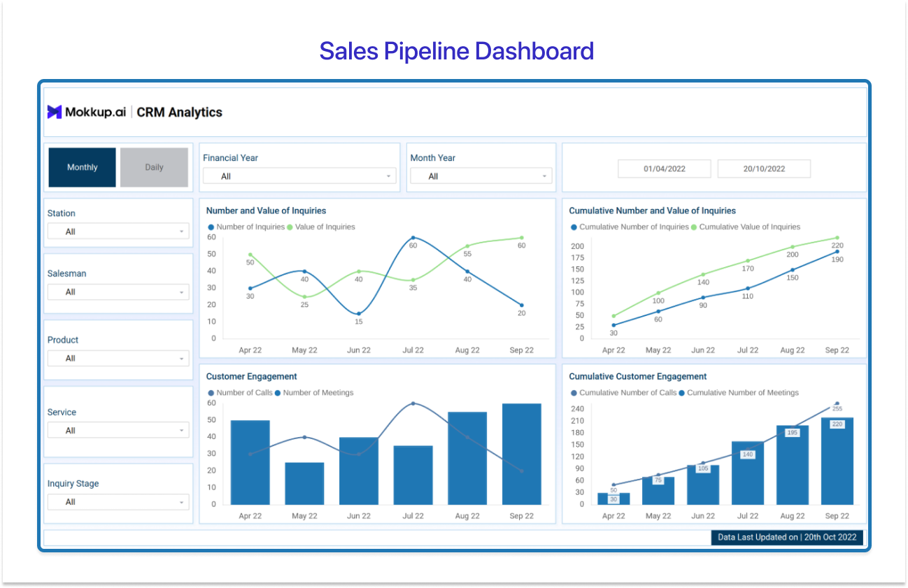Viewport: 908px width, 588px height.
Task: Click the Apr 22 Customer Engagement bar
Action: coord(250,462)
